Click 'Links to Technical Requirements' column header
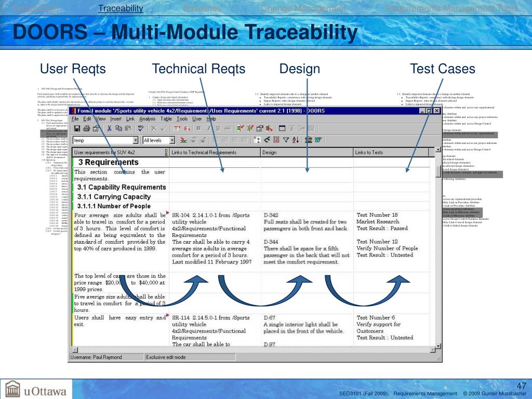 (215, 152)
